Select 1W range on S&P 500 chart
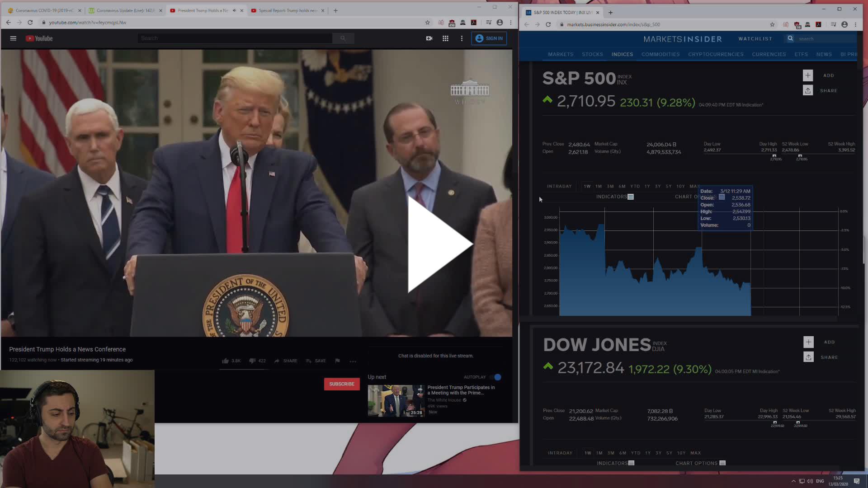Viewport: 868px width, 488px height. click(587, 186)
